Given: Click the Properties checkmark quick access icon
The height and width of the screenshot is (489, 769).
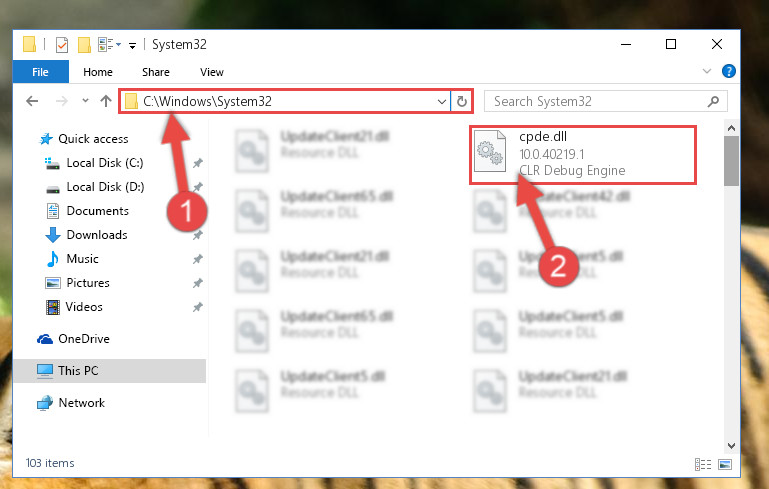Looking at the screenshot, I should [62, 45].
